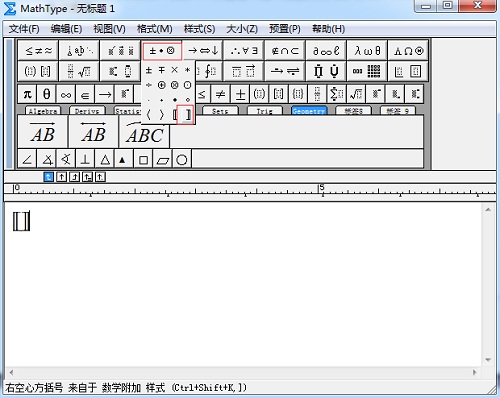This screenshot has height=398, width=500.
Task: Insert the square brackets template from the small bar
Action: click(278, 94)
